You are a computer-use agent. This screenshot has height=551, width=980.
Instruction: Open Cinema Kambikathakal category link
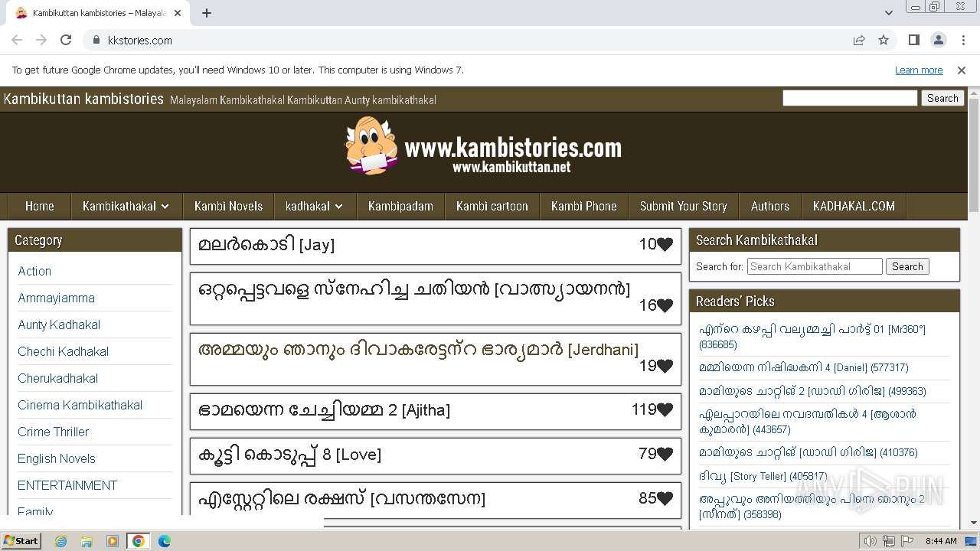pyautogui.click(x=80, y=405)
